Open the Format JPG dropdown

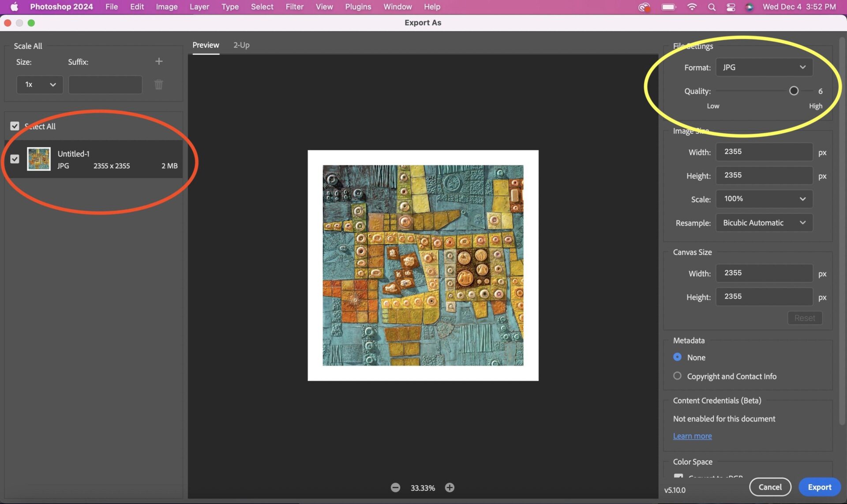(764, 67)
